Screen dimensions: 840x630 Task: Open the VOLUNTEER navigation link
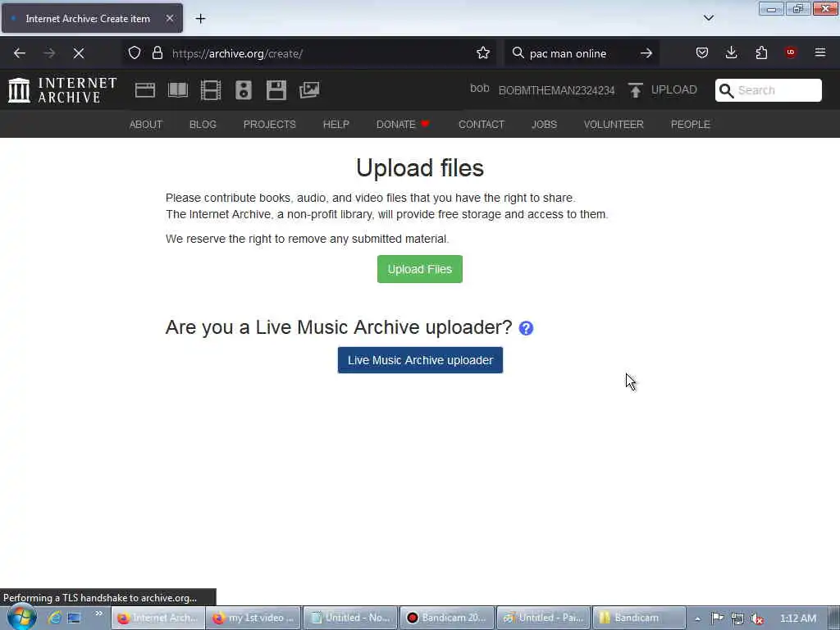[614, 125]
